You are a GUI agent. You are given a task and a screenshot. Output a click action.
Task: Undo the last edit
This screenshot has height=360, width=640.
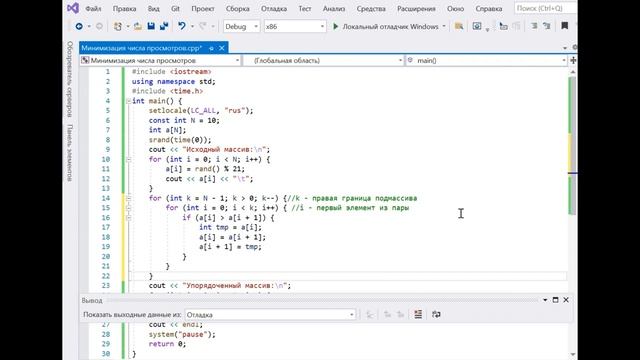tap(182, 26)
